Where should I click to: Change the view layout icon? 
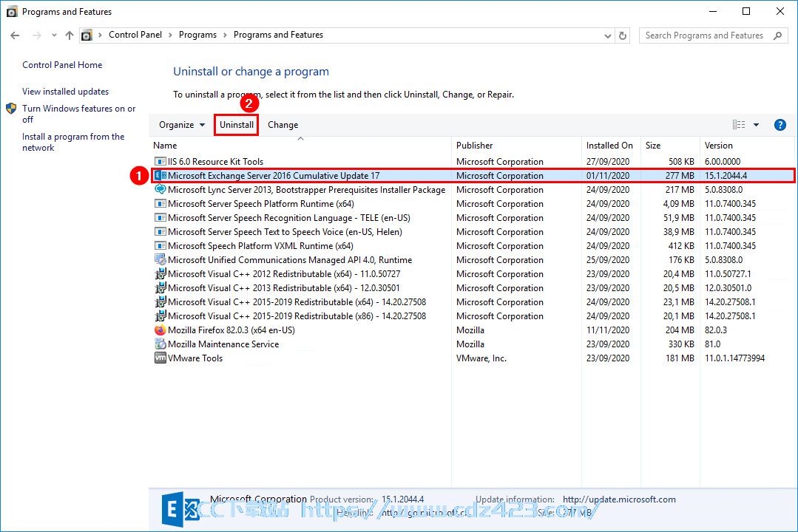(738, 125)
